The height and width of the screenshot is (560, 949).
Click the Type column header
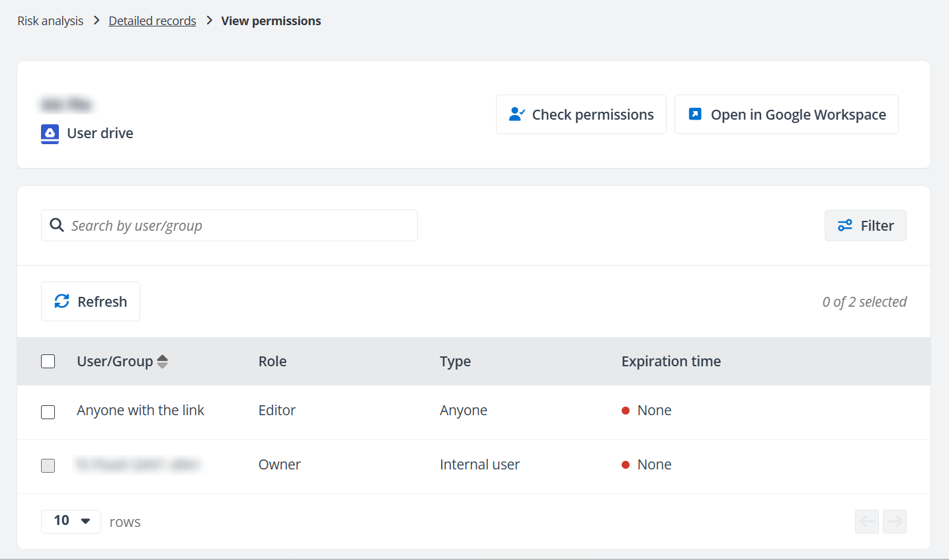click(x=456, y=362)
